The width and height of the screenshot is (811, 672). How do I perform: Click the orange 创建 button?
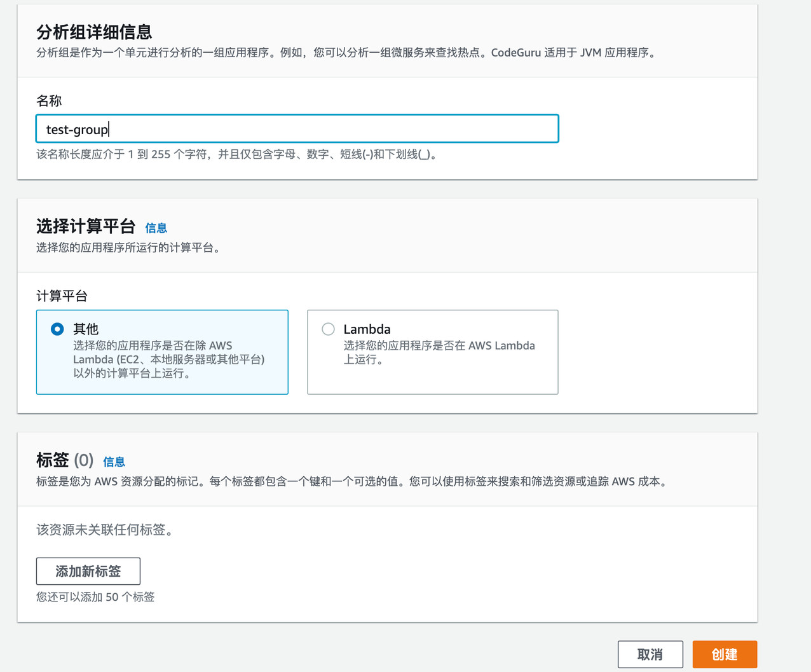click(725, 654)
